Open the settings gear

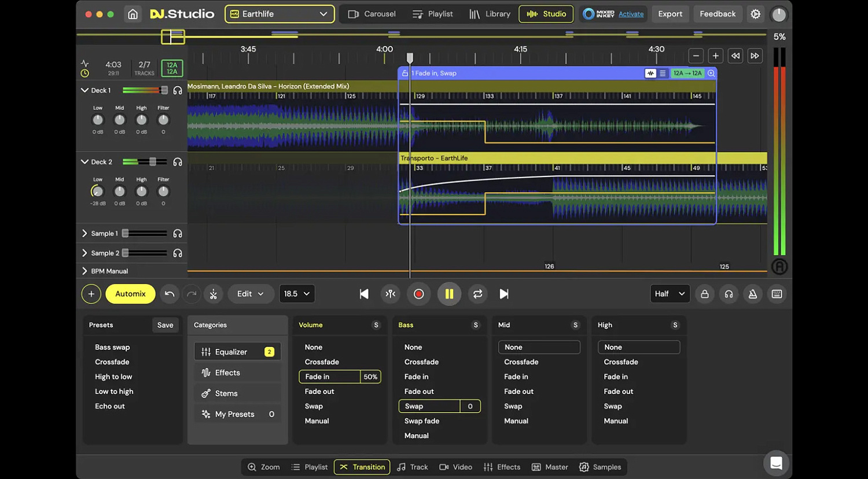[756, 14]
